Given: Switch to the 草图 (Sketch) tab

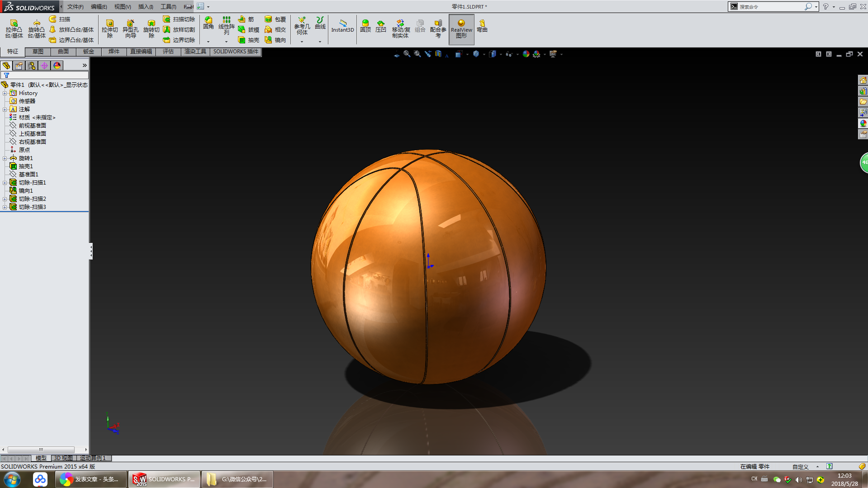Looking at the screenshot, I should [38, 52].
